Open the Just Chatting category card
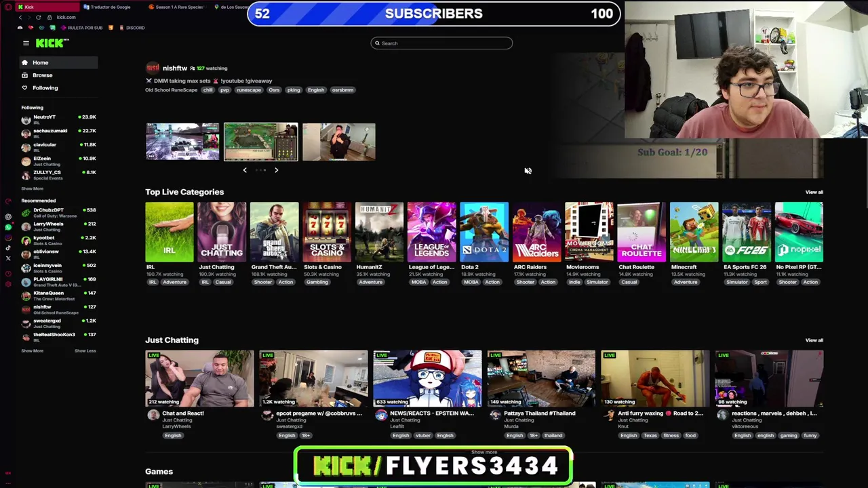The image size is (868, 488). 222,232
